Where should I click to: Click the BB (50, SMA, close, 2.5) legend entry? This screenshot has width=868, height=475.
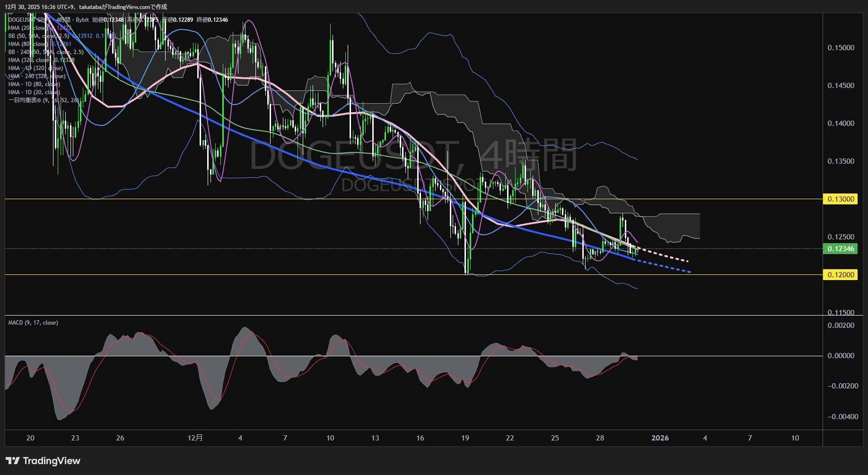pos(39,36)
